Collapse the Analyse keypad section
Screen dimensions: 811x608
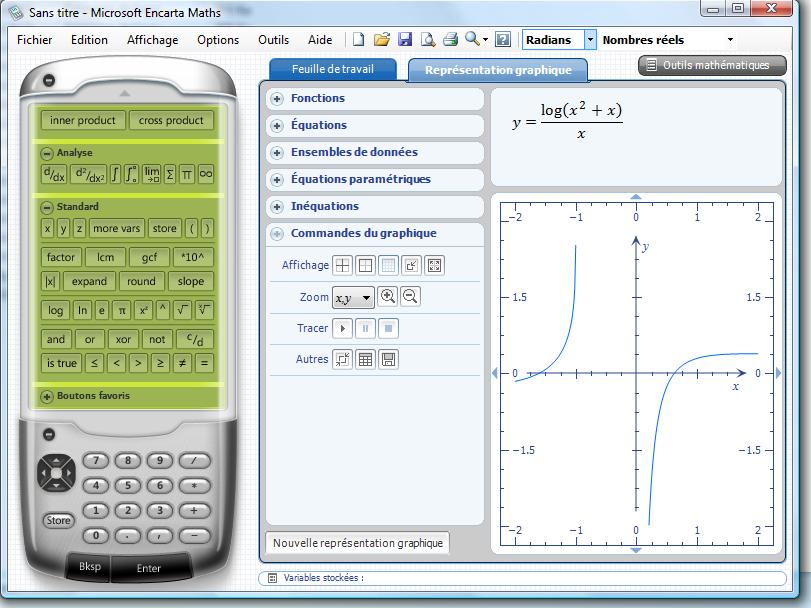pos(47,154)
